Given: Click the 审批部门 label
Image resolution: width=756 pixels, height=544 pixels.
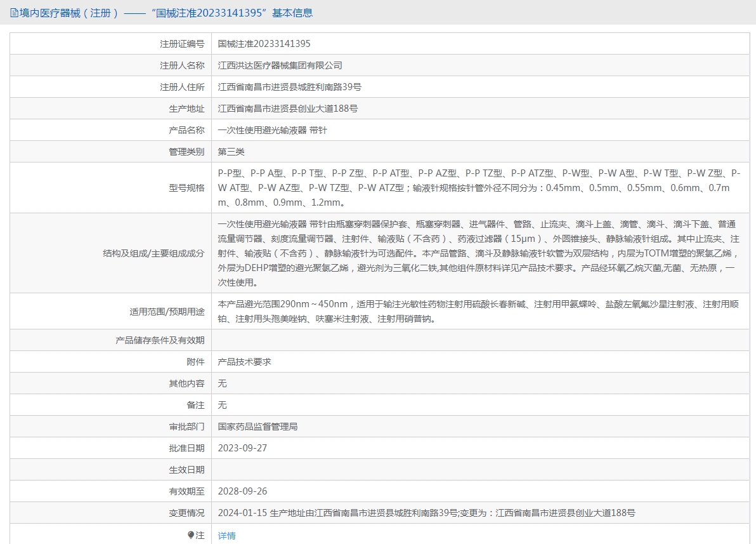Looking at the screenshot, I should pyautogui.click(x=186, y=427).
